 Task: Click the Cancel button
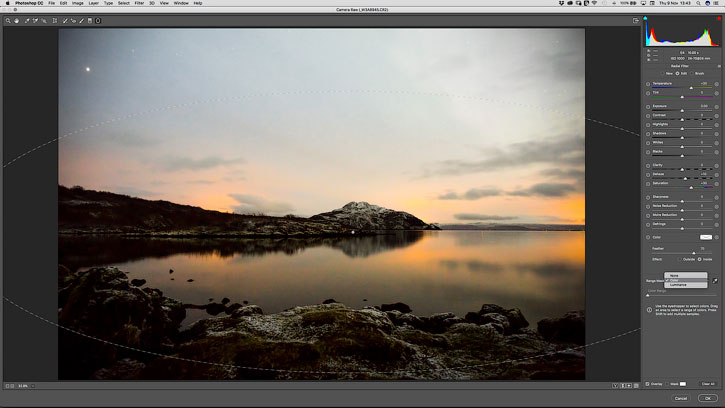(x=681, y=398)
